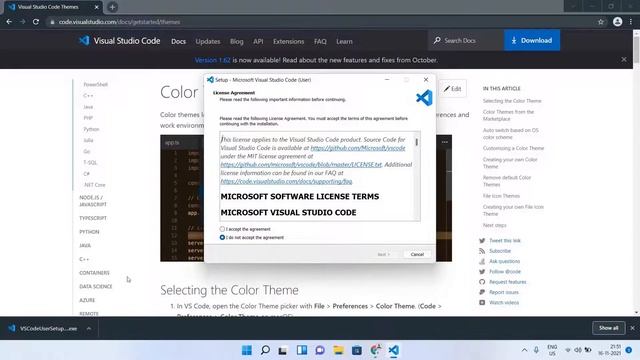Click the browser back arrow
This screenshot has width=640, height=360.
(9, 22)
